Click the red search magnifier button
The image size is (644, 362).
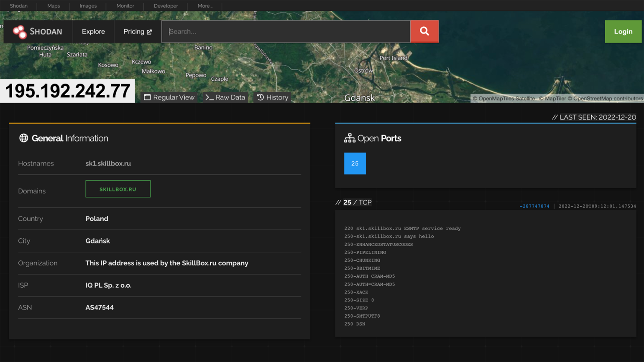click(424, 31)
